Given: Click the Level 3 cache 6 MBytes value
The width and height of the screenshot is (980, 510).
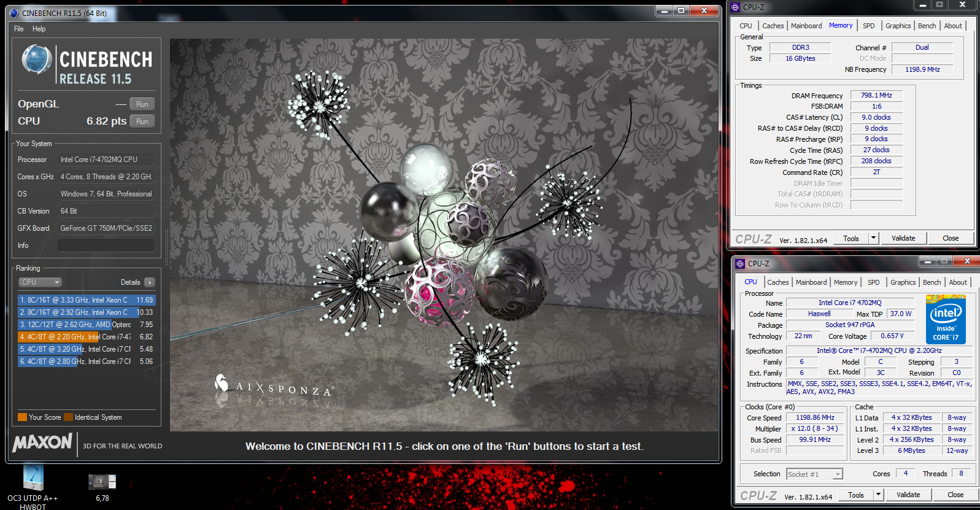Looking at the screenshot, I should coord(911,451).
